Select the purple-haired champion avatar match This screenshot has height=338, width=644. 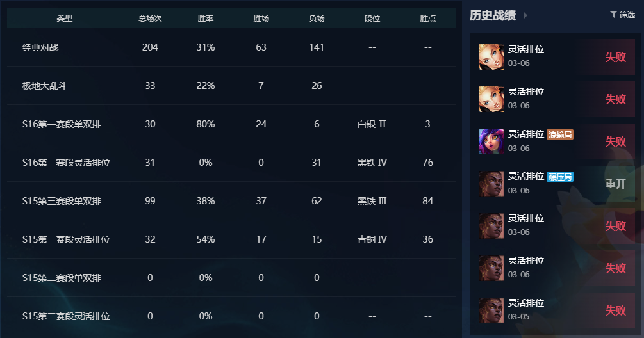tap(491, 141)
